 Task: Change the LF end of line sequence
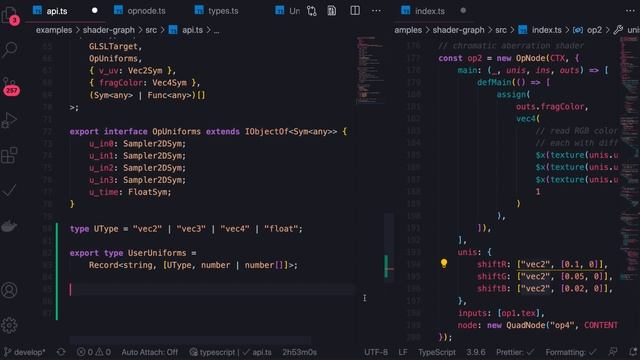(x=403, y=352)
